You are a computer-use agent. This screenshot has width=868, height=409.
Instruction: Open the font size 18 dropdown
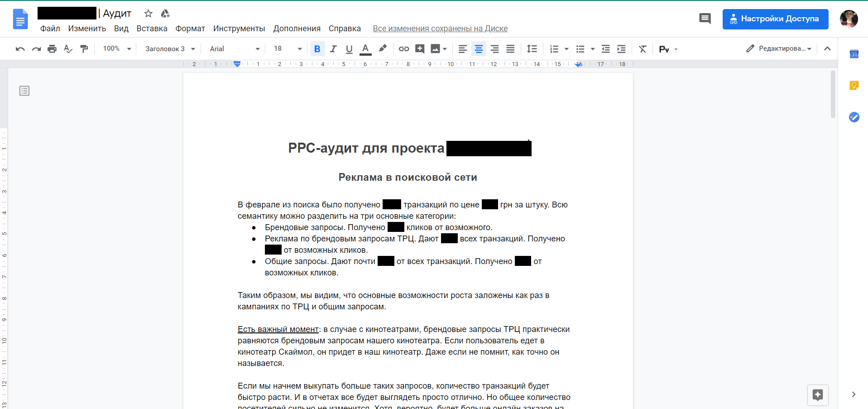point(288,49)
